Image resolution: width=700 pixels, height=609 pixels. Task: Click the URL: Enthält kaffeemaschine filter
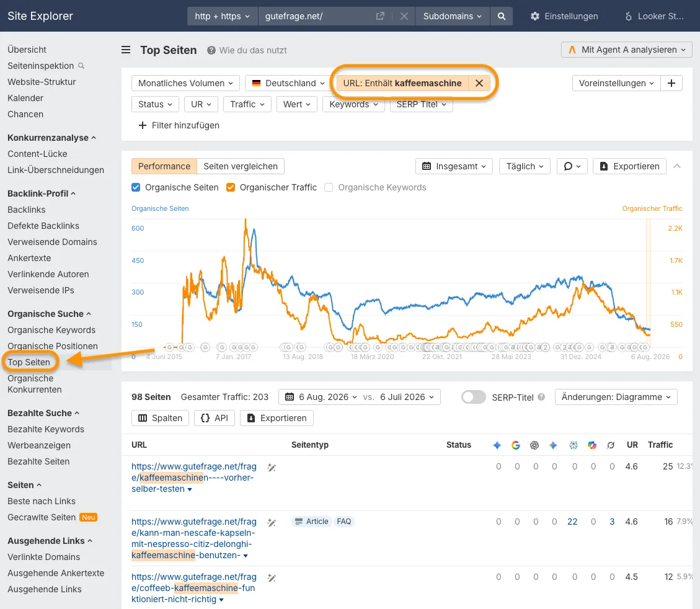tap(402, 83)
